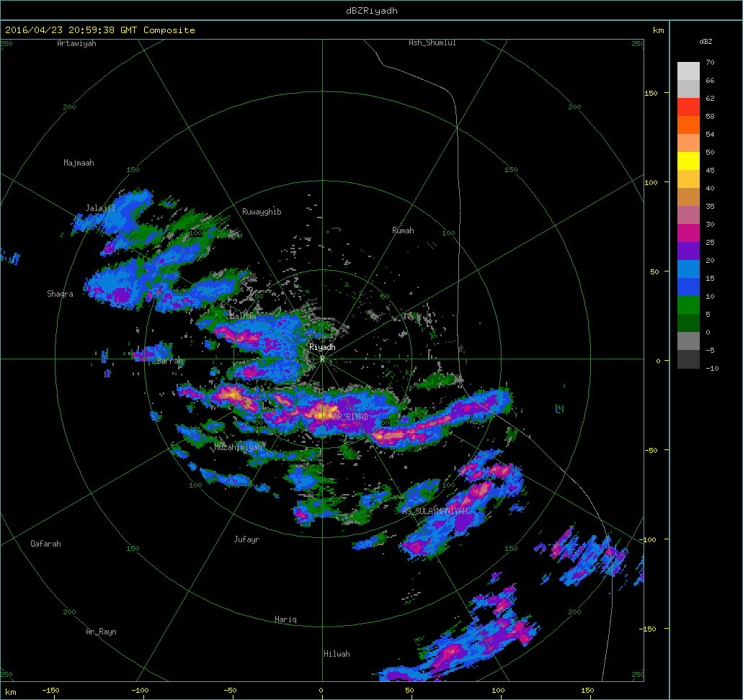Select the gold 40-45 dBZ legend swatch
Viewport: 743px width, 700px height.
click(688, 179)
